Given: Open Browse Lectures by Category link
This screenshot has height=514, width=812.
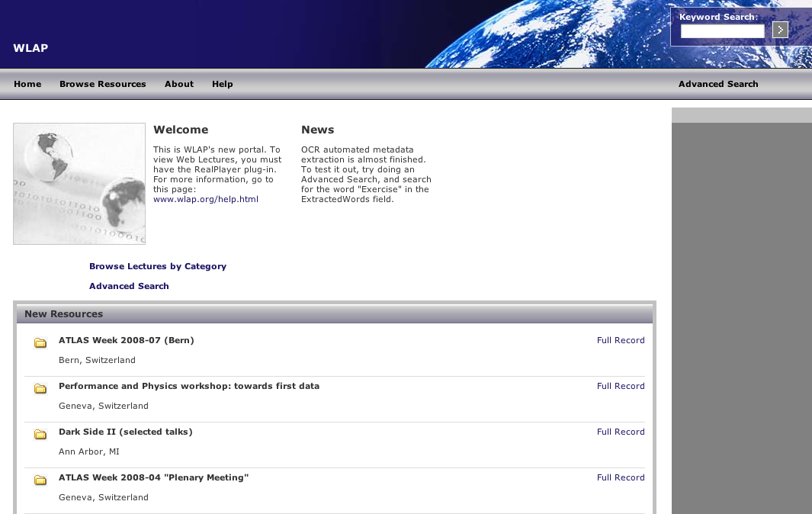Looking at the screenshot, I should click(158, 266).
